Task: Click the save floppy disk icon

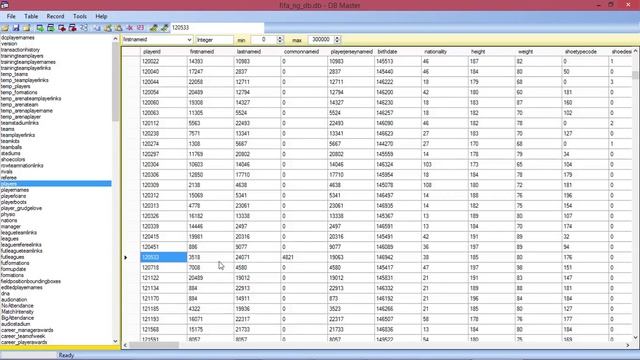Action: (16, 28)
